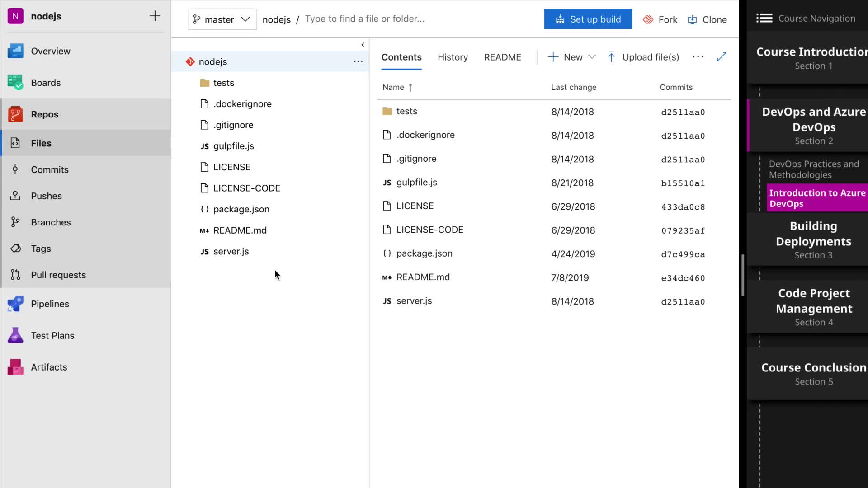Click the find file or folder field
The image size is (868, 488).
364,19
